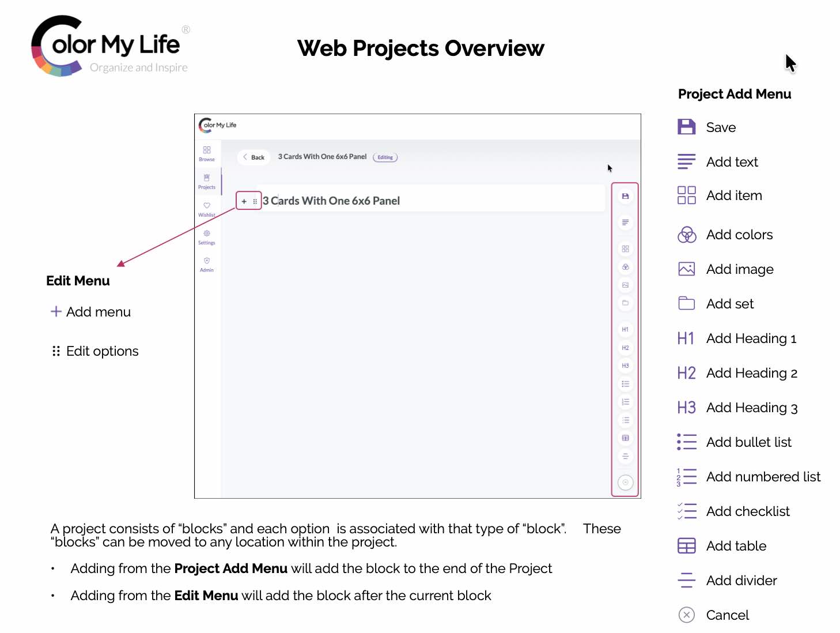This screenshot has height=633, width=840.
Task: Open Wishlist in the app sidebar
Action: 207,209
